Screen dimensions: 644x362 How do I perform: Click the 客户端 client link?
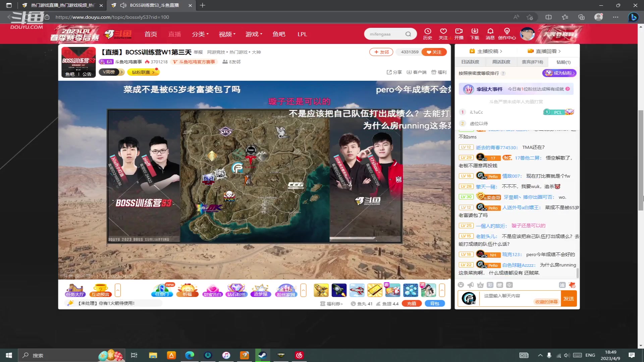(x=416, y=72)
